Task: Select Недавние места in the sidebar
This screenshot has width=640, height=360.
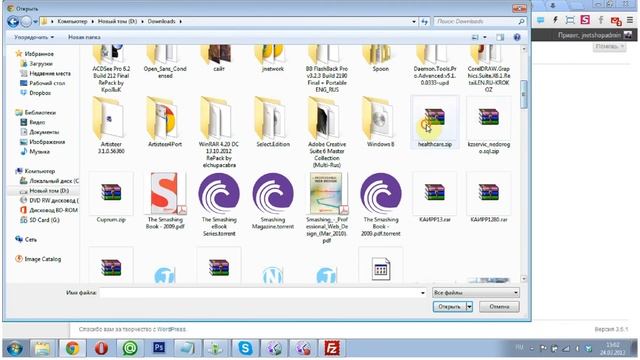Action: click(50, 73)
